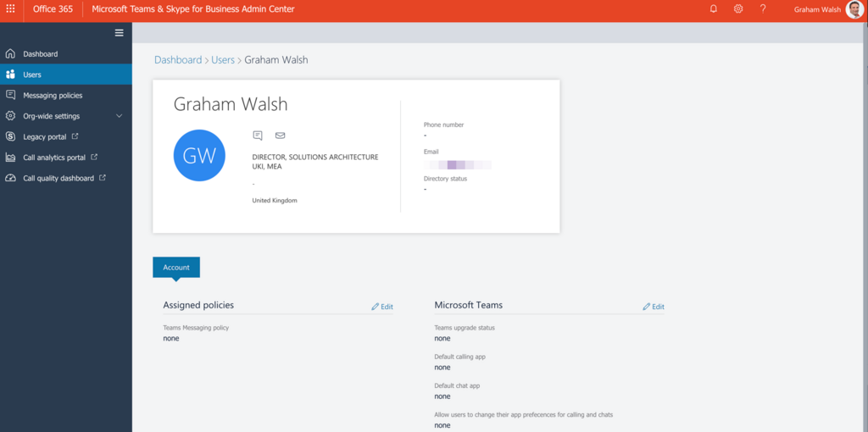
Task: Open Call quality dashboard external link icon
Action: point(103,178)
